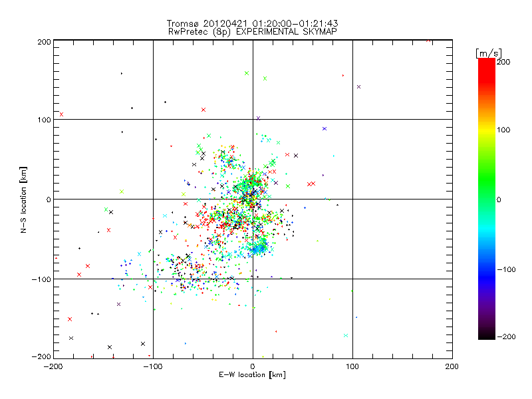Click the isolated cyan X marker in the lower-right quadrant
Viewport: 532px width, 399px height.
(x=346, y=336)
